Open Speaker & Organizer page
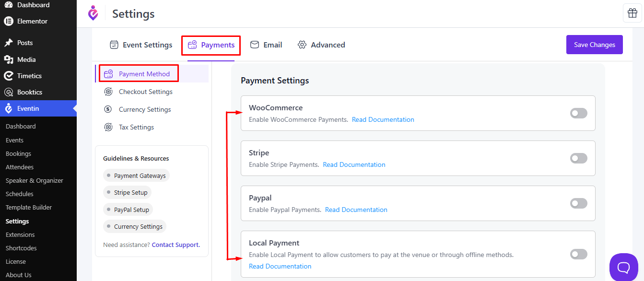Viewport: 644px width, 281px height. [x=35, y=180]
